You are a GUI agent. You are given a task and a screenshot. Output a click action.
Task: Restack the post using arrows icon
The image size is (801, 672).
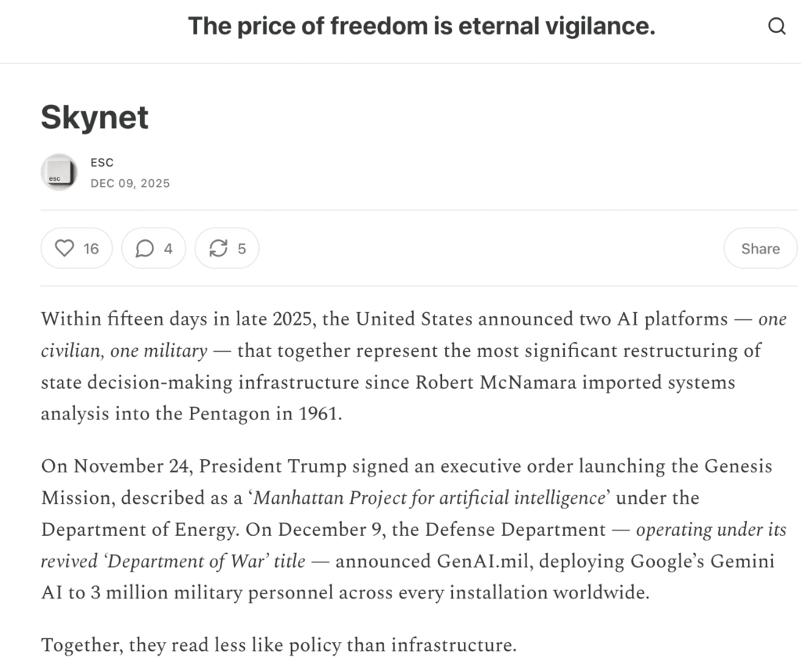218,249
